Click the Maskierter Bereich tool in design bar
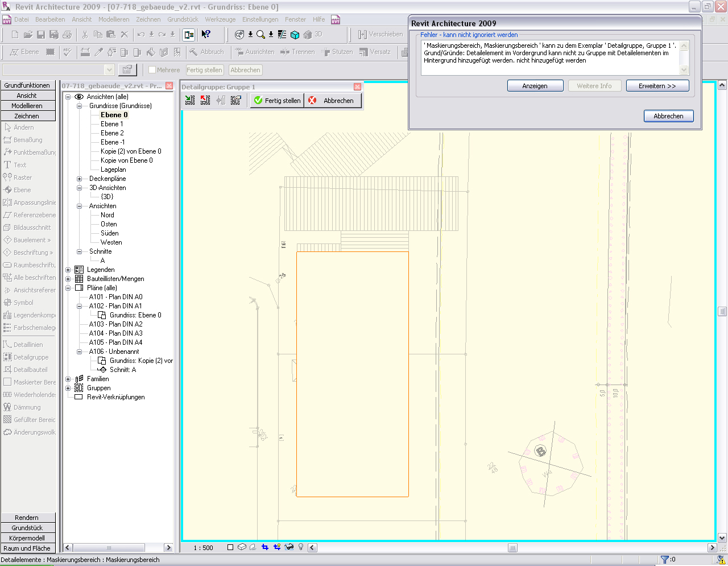The width and height of the screenshot is (728, 566). [x=30, y=382]
